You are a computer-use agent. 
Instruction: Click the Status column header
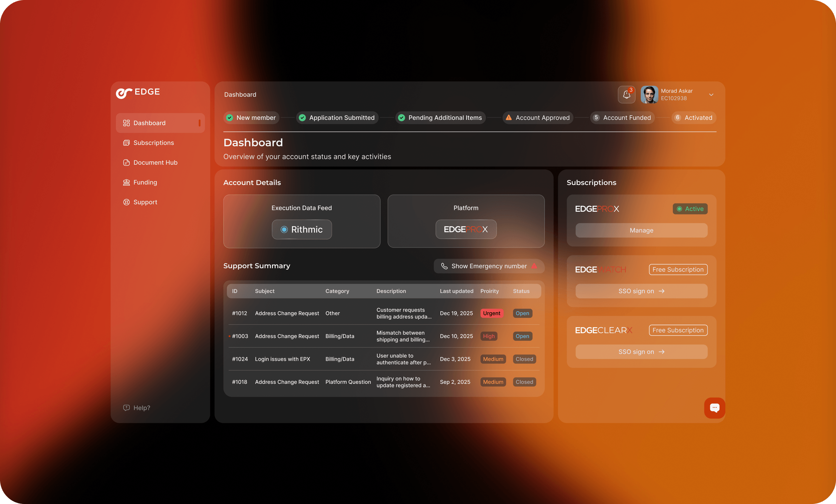[521, 291]
